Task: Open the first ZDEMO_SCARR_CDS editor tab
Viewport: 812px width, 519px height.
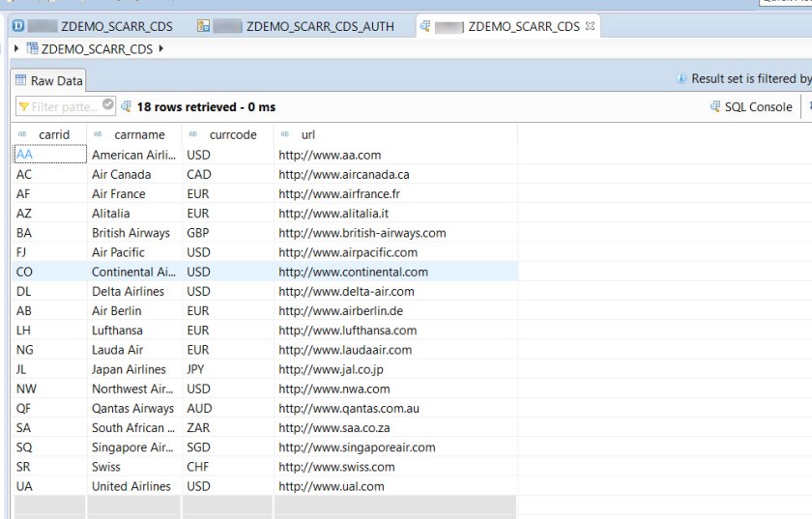Action: click(x=116, y=26)
